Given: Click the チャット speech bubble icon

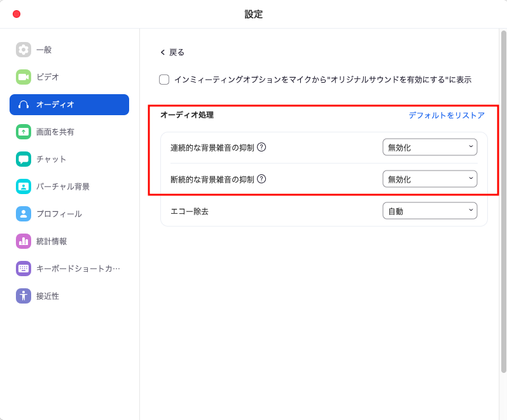Looking at the screenshot, I should click(24, 159).
